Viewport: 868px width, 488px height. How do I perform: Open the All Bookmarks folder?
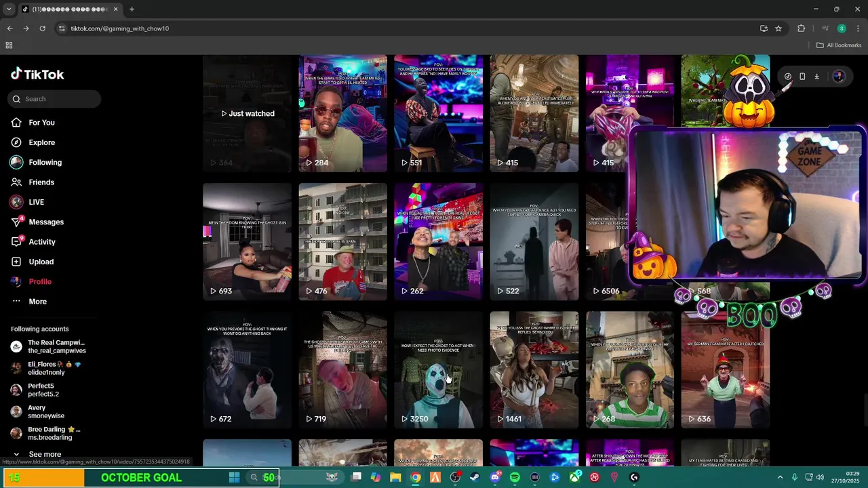[839, 45]
